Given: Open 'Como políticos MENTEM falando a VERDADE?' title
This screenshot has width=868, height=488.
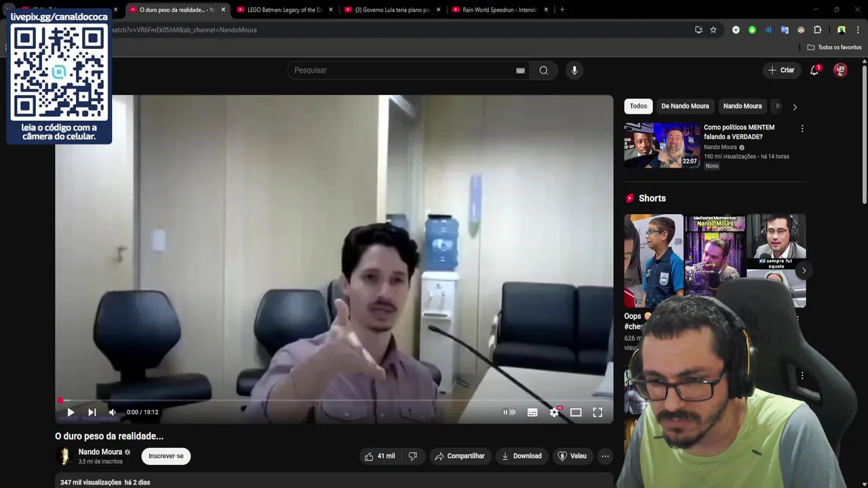Looking at the screenshot, I should click(x=739, y=132).
